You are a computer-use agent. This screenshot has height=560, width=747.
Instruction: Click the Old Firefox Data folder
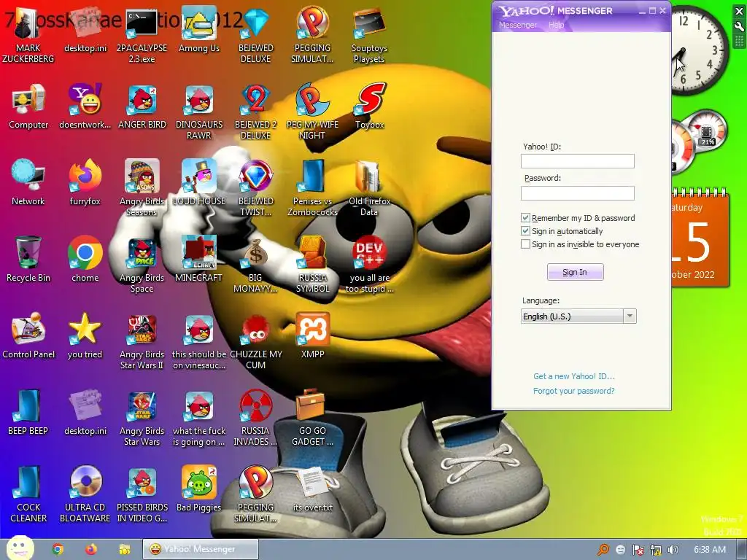click(x=369, y=187)
